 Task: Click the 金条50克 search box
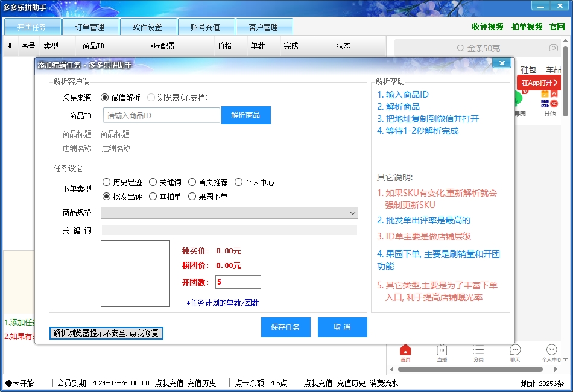coord(478,48)
